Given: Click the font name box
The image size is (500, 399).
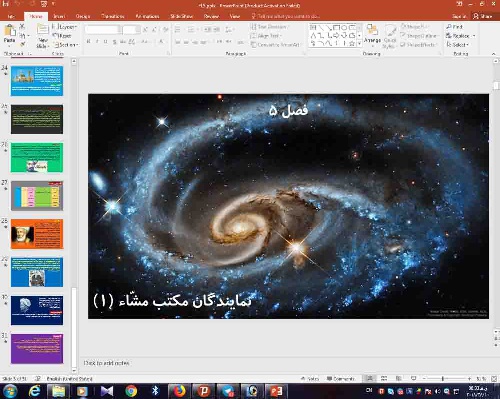Looking at the screenshot, I should click(x=102, y=30).
